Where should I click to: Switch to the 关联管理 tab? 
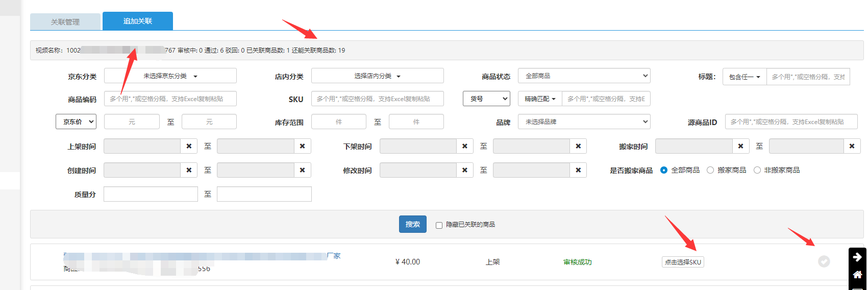[65, 22]
